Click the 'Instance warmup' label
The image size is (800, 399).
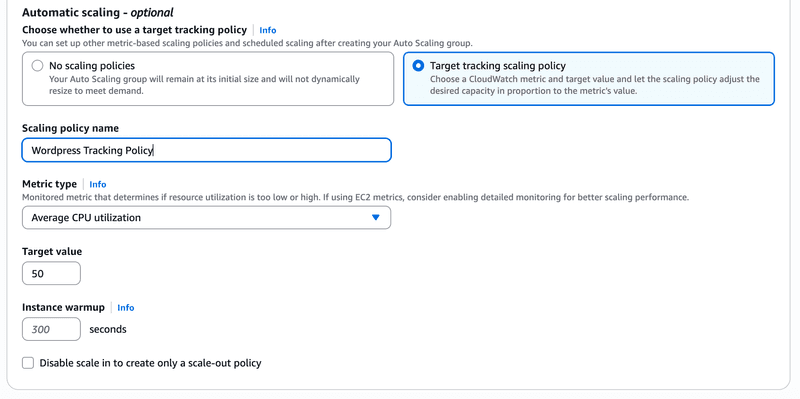click(63, 307)
